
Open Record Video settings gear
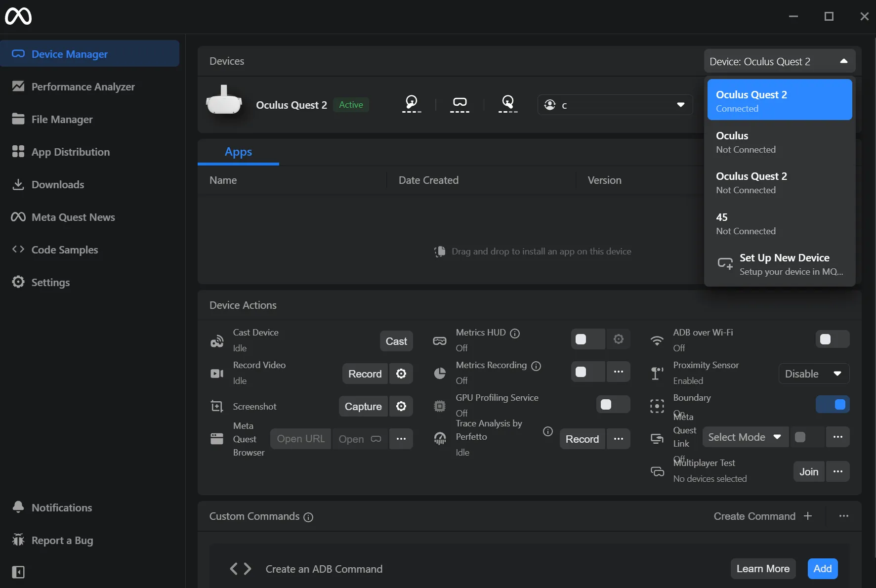coord(401,374)
